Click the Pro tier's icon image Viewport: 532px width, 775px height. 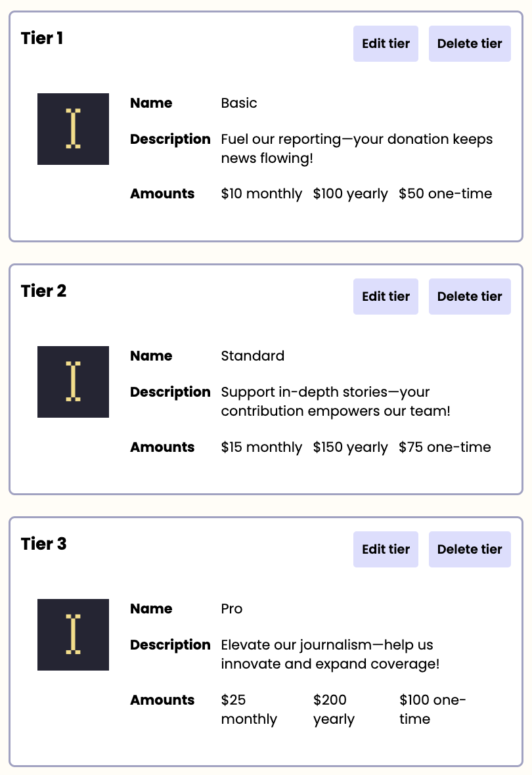(x=73, y=634)
